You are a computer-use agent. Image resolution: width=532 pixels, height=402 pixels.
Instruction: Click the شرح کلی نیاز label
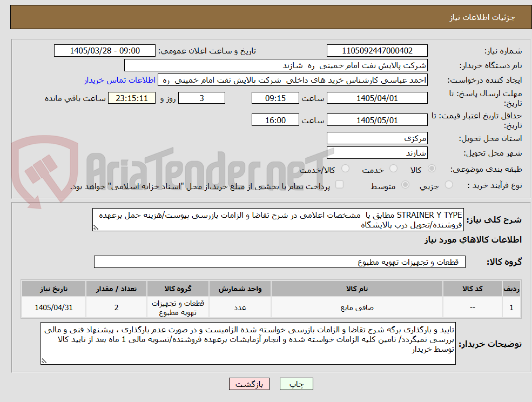(x=494, y=220)
